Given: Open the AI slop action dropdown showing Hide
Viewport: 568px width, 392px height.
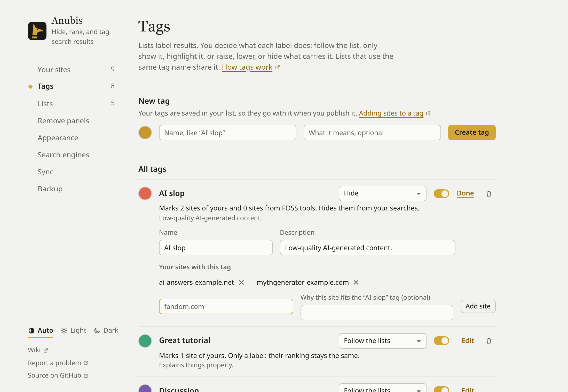Looking at the screenshot, I should pyautogui.click(x=382, y=193).
